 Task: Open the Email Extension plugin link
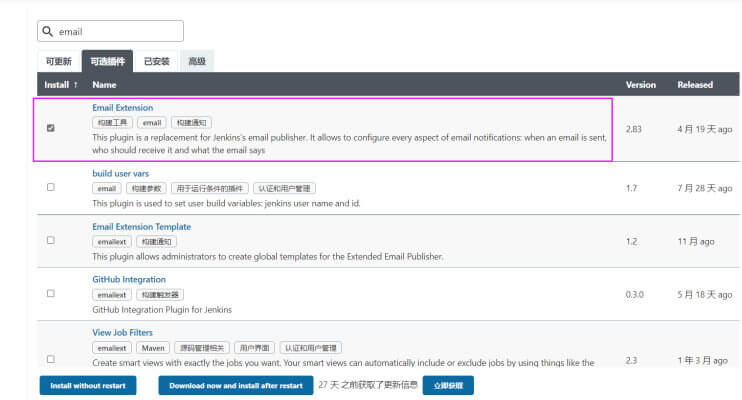pyautogui.click(x=123, y=108)
